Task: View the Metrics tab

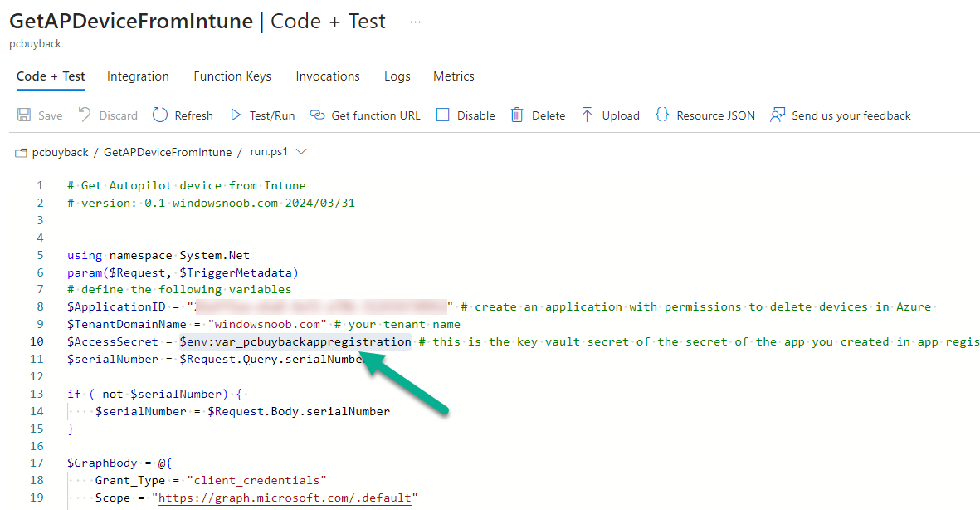Action: 454,76
